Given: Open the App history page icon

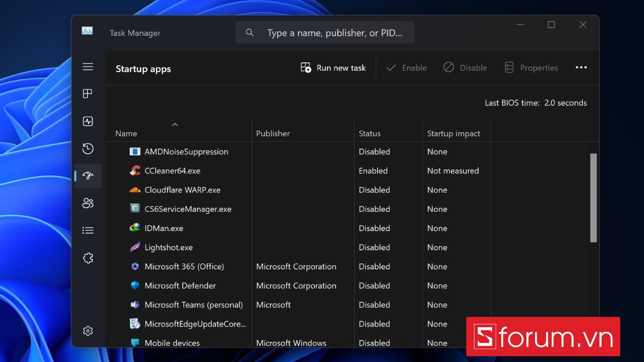Looking at the screenshot, I should tap(88, 149).
